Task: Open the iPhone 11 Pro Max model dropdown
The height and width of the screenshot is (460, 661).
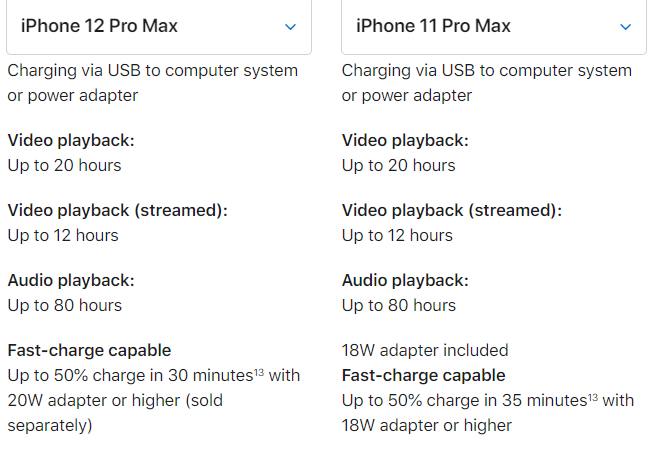Action: 492,27
